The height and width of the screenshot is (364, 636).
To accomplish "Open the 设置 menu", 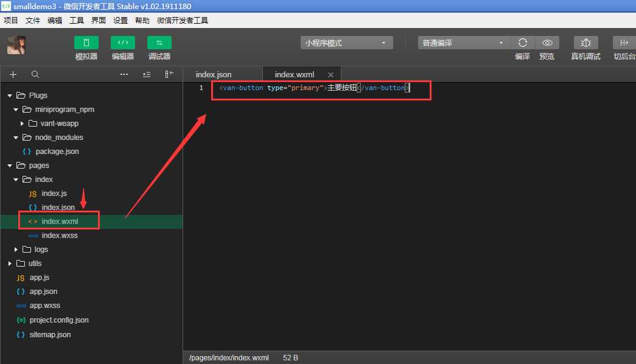I will pos(120,20).
